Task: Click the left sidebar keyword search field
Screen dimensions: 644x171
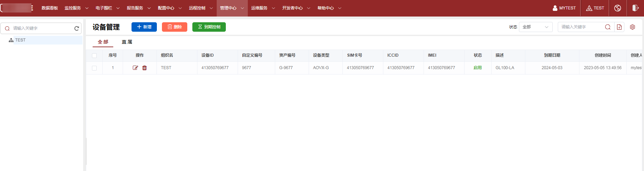Action: 41,28
